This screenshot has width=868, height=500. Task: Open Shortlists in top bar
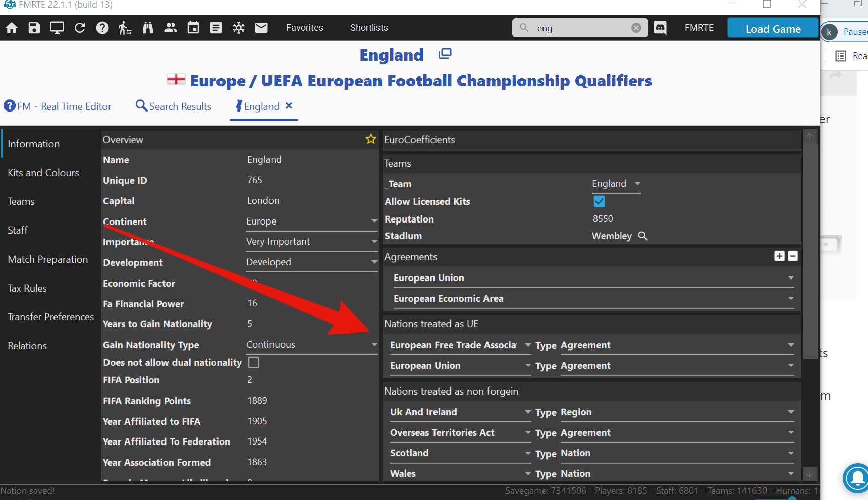[x=369, y=28]
